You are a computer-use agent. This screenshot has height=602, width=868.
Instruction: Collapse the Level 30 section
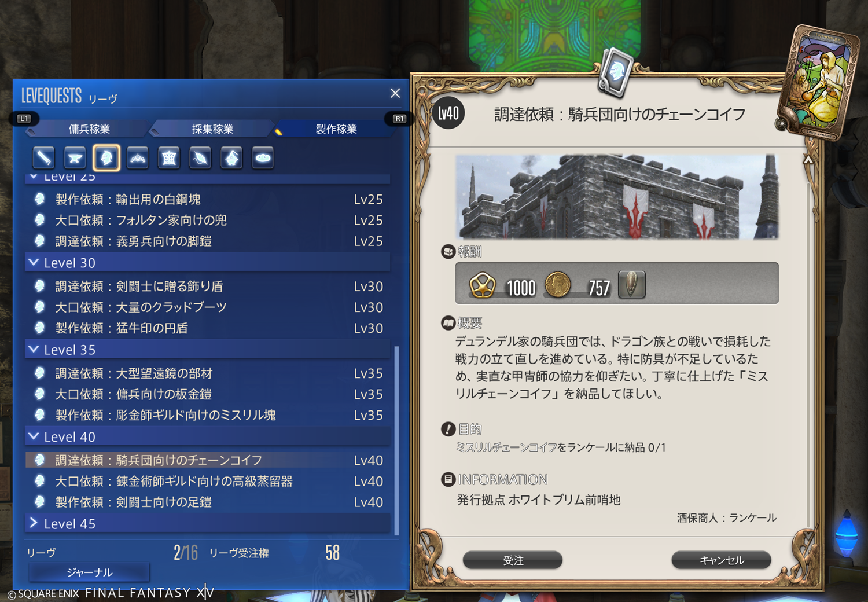[207, 262]
